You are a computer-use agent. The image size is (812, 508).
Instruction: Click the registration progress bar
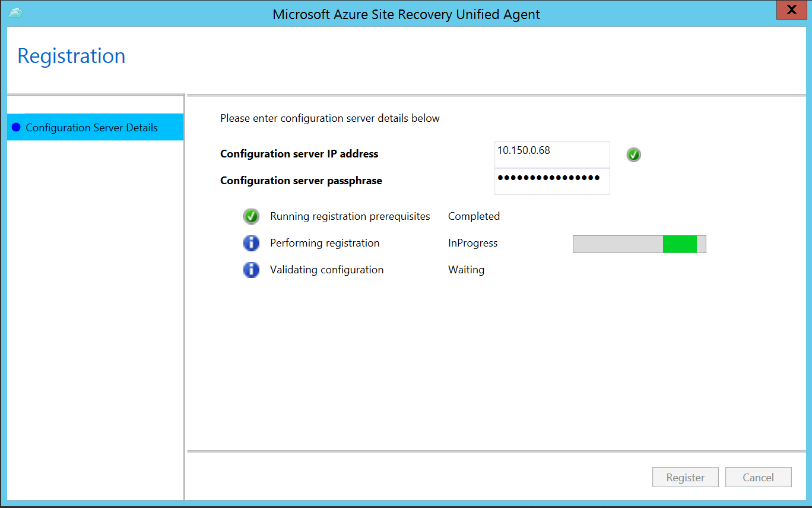pyautogui.click(x=639, y=244)
